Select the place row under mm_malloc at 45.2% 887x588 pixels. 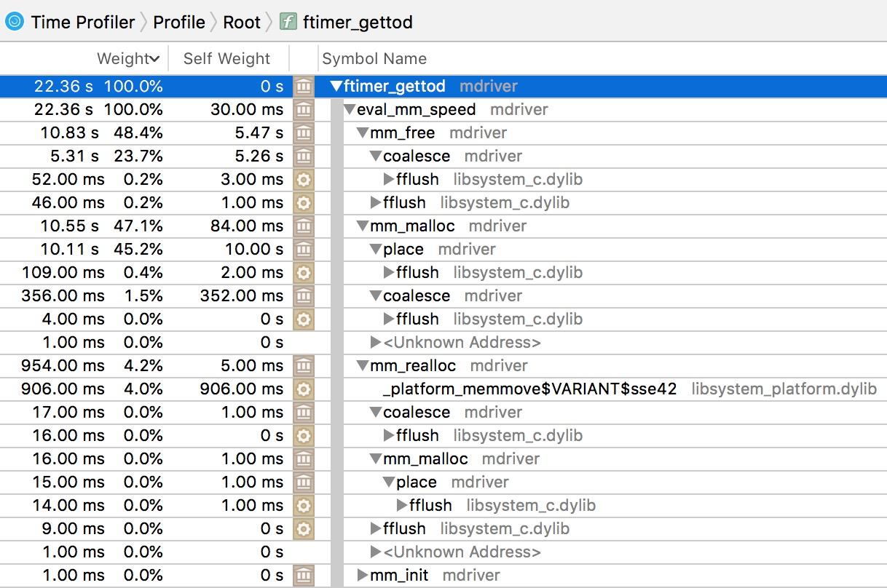[x=403, y=250]
